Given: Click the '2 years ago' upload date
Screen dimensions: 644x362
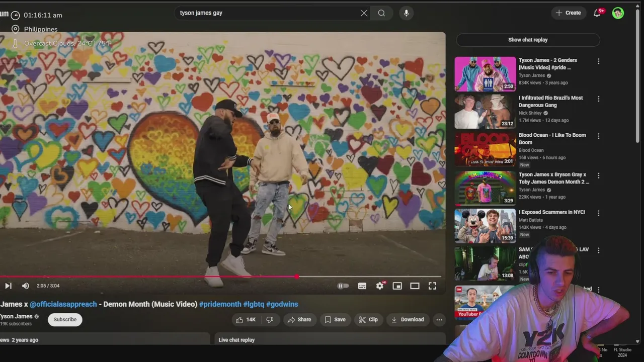Looking at the screenshot, I should 25,340.
